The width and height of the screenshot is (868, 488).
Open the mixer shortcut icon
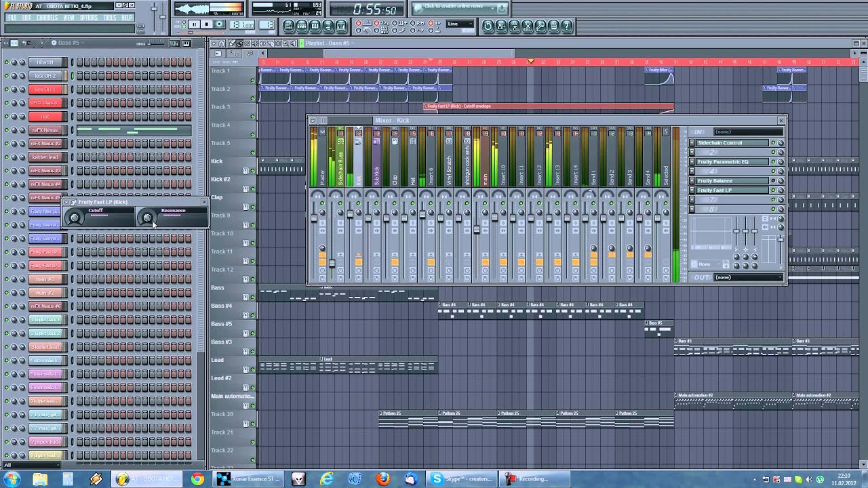pyautogui.click(x=341, y=26)
